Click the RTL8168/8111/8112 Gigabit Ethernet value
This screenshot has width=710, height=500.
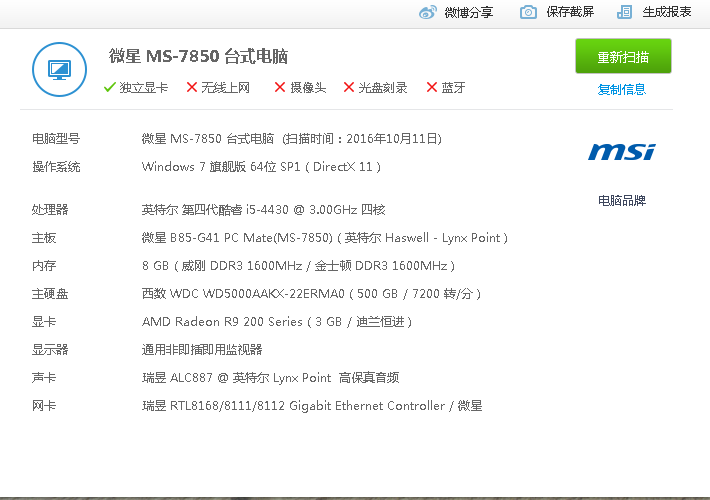click(312, 406)
